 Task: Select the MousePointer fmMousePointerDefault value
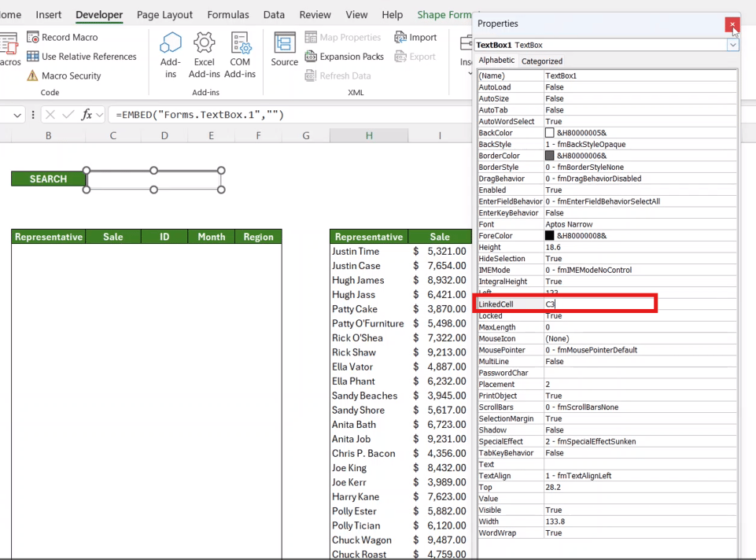point(591,350)
